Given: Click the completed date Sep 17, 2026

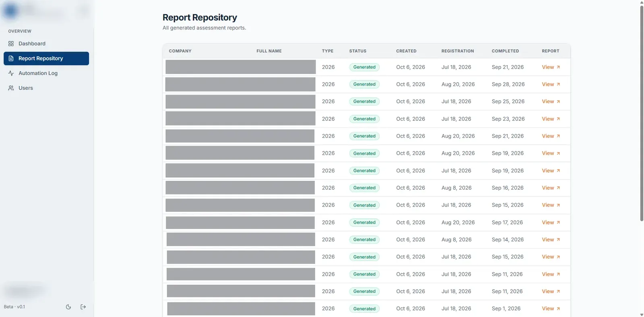Looking at the screenshot, I should [507, 222].
